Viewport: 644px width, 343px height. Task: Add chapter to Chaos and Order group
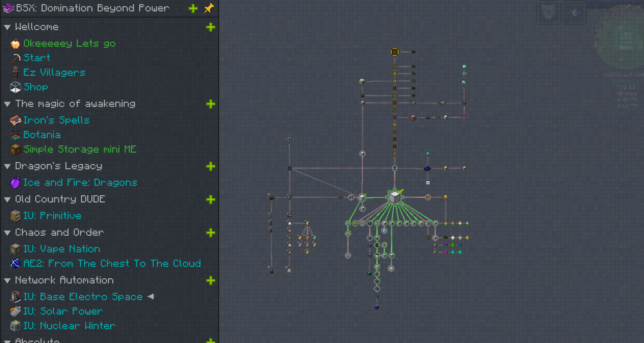click(x=211, y=233)
